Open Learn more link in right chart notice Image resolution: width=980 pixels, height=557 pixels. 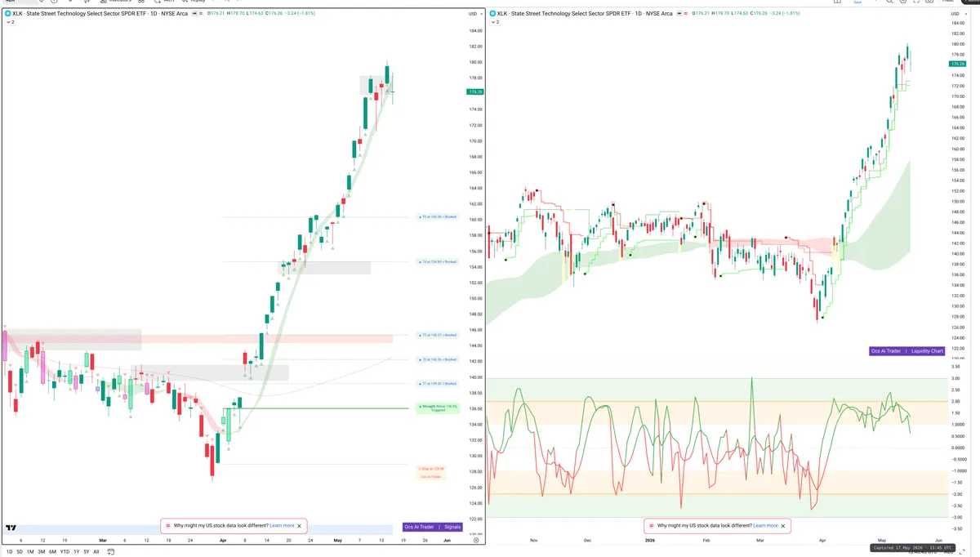point(765,526)
